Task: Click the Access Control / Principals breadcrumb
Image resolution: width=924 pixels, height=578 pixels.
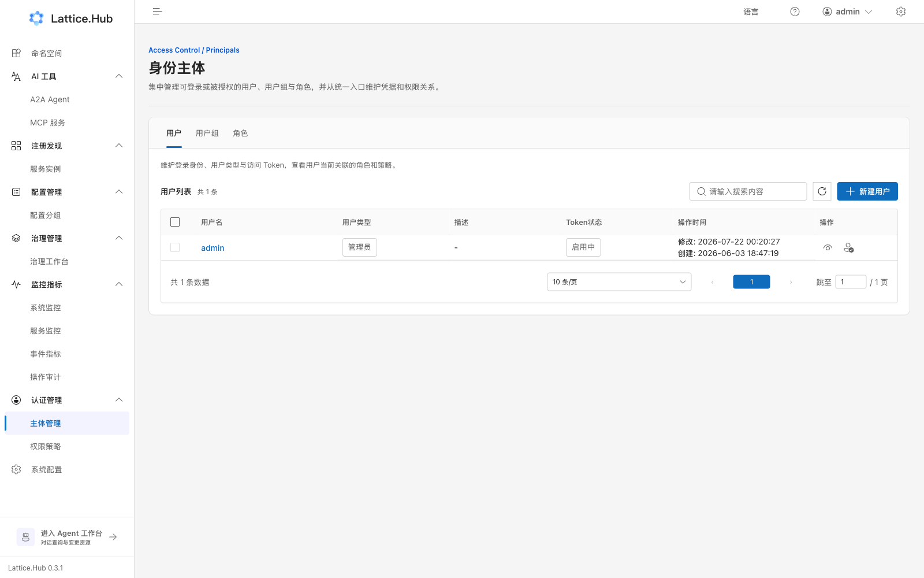Action: tap(194, 50)
